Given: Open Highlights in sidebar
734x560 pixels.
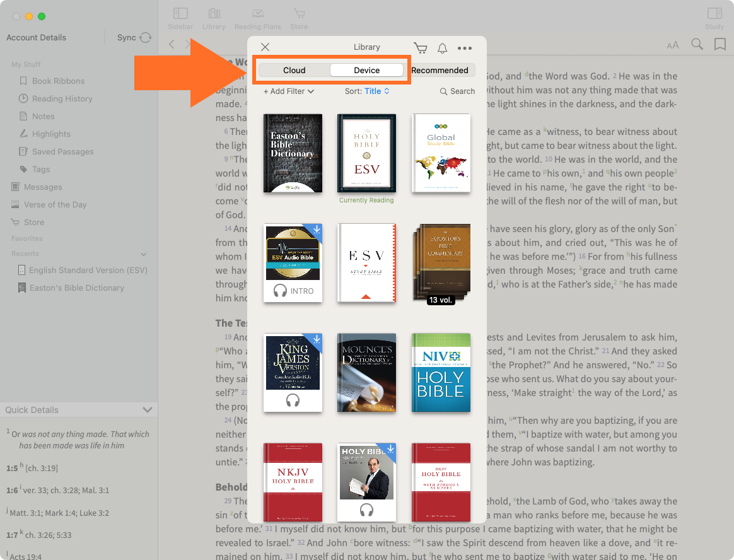Looking at the screenshot, I should coord(45,134).
